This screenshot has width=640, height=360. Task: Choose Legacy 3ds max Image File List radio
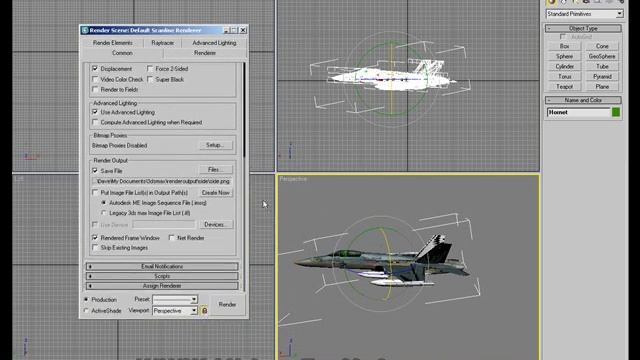click(x=104, y=213)
